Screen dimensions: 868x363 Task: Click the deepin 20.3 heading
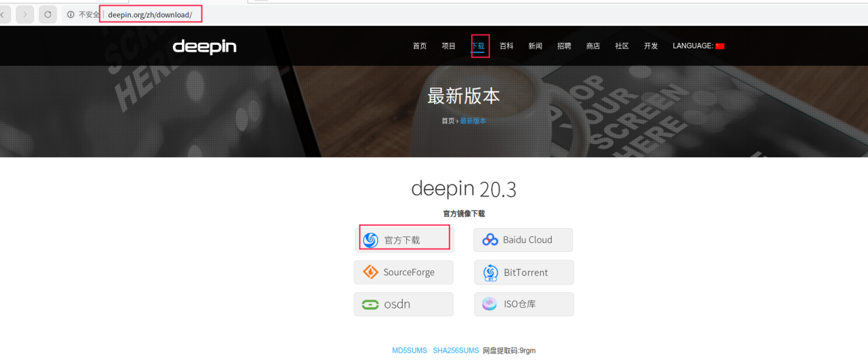pyautogui.click(x=464, y=189)
